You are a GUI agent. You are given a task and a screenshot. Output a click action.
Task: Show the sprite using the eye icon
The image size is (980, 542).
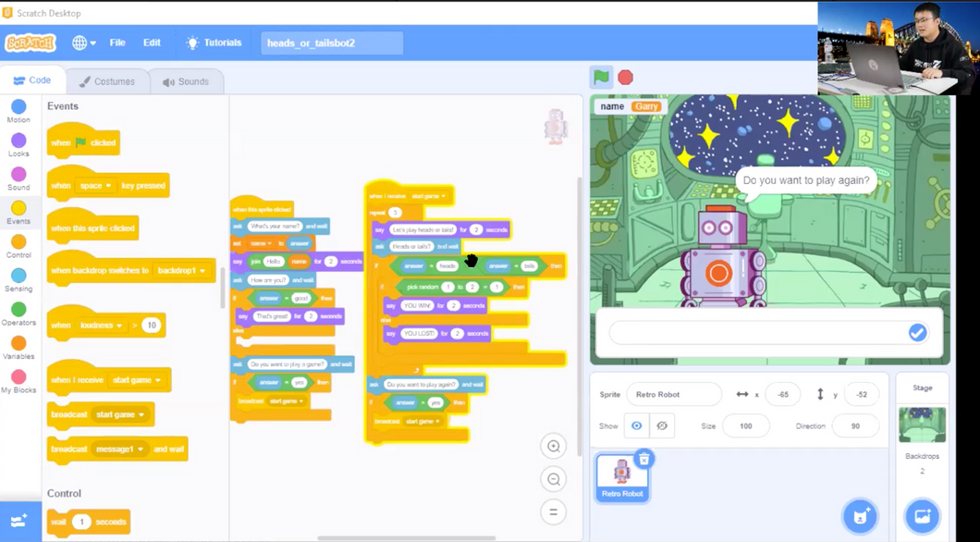[636, 425]
